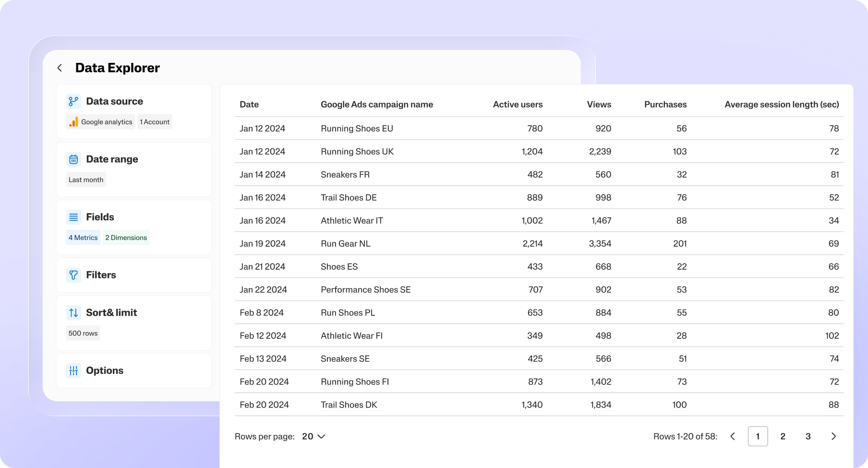Toggle the 1 Account badge

(155, 121)
